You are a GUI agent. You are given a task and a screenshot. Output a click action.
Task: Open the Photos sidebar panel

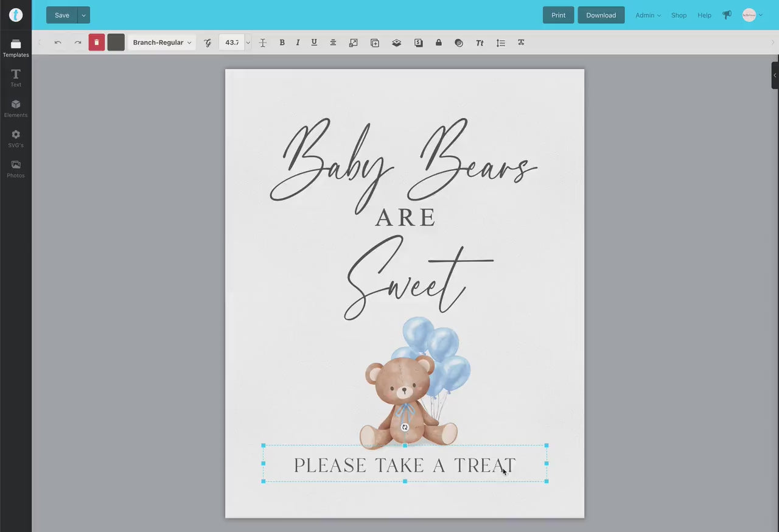tap(16, 169)
